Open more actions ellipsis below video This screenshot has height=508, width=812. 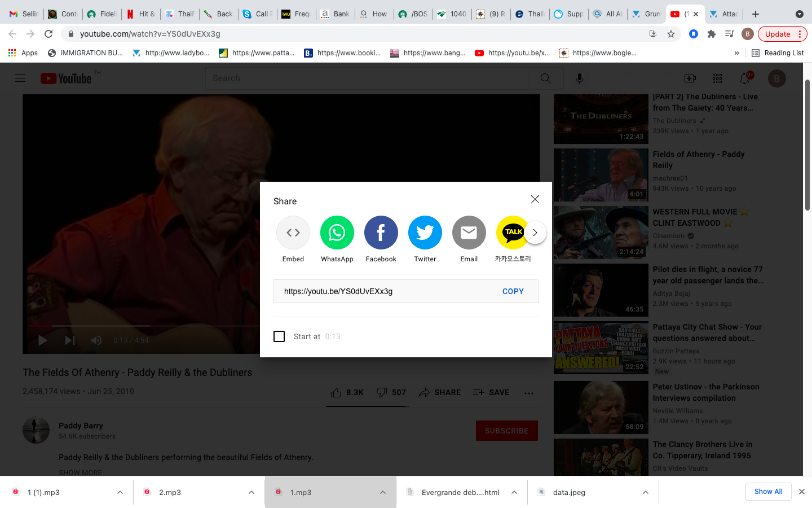[528, 392]
